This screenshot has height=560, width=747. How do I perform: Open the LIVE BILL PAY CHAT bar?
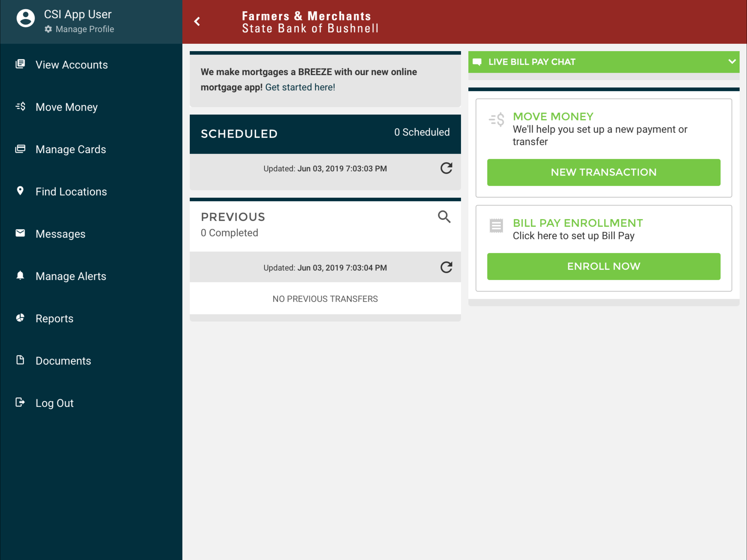pyautogui.click(x=604, y=62)
